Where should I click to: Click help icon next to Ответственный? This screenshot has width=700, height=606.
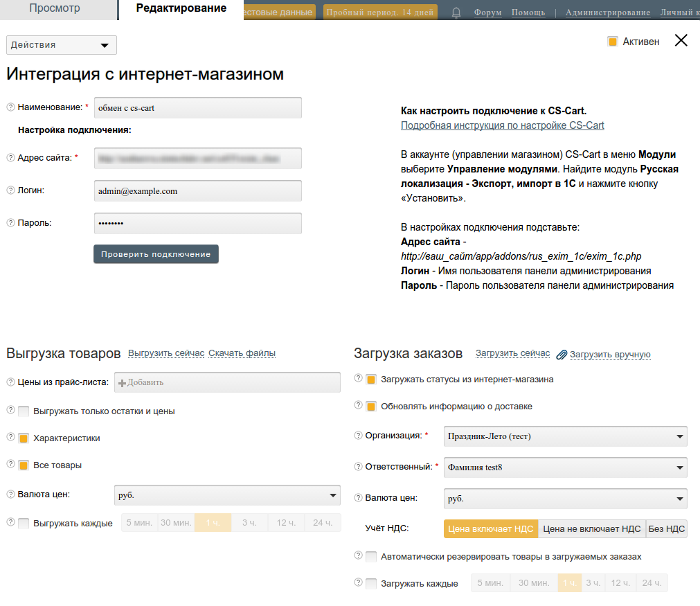point(358,467)
